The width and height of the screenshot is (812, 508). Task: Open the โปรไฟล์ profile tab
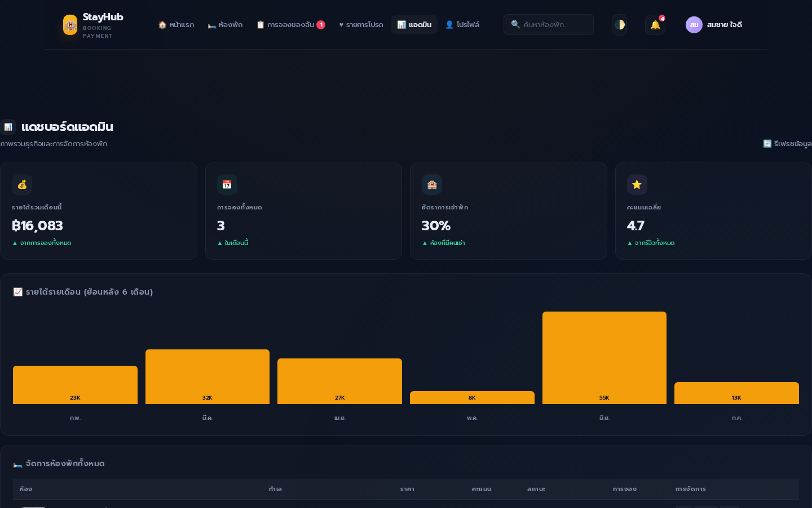(x=462, y=25)
